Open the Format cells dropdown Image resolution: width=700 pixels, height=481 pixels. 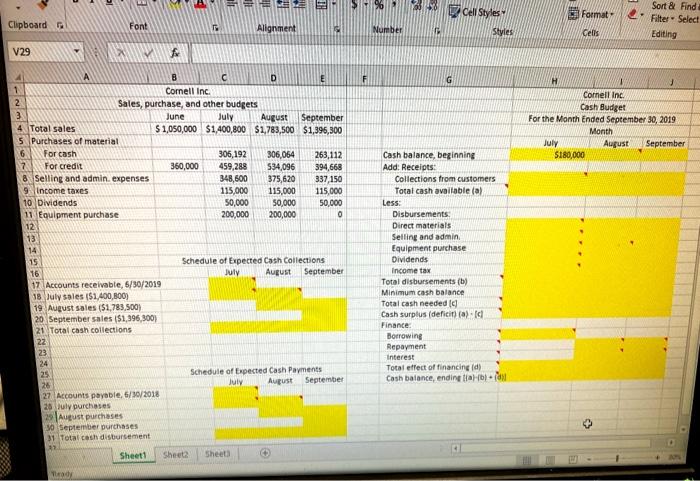pos(592,14)
